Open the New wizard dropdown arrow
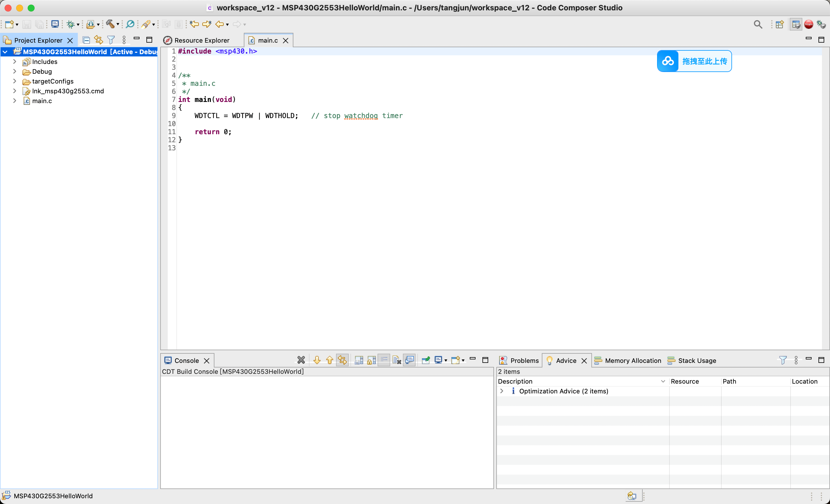830x504 pixels. pyautogui.click(x=17, y=24)
